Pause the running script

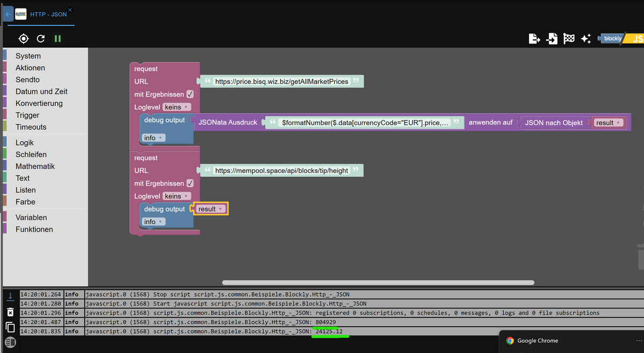57,39
